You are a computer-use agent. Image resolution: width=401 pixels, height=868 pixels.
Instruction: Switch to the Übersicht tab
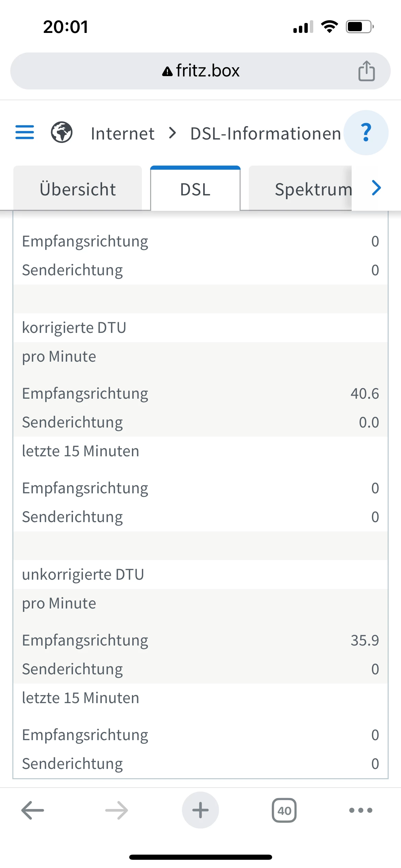[78, 189]
